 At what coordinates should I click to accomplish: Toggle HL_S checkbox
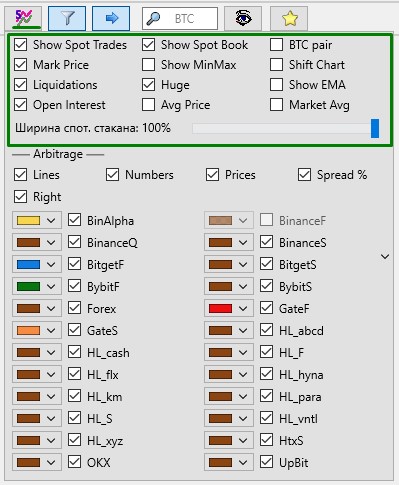[74, 418]
